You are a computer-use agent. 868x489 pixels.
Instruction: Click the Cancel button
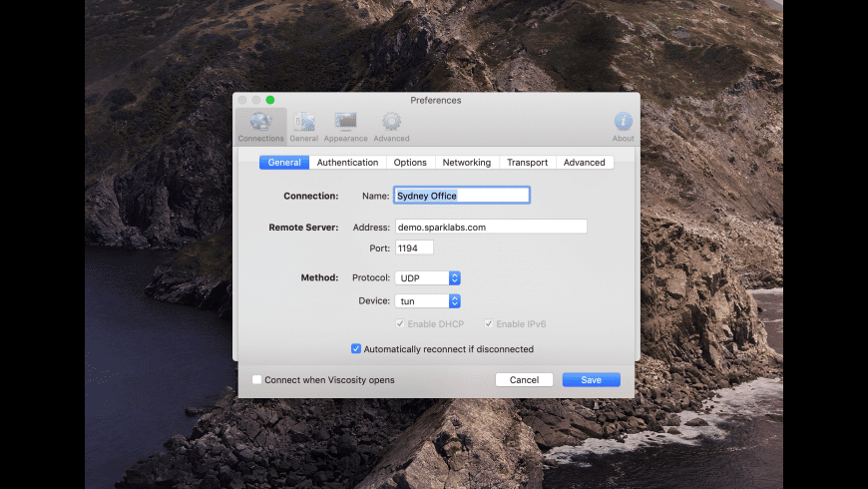(x=524, y=380)
